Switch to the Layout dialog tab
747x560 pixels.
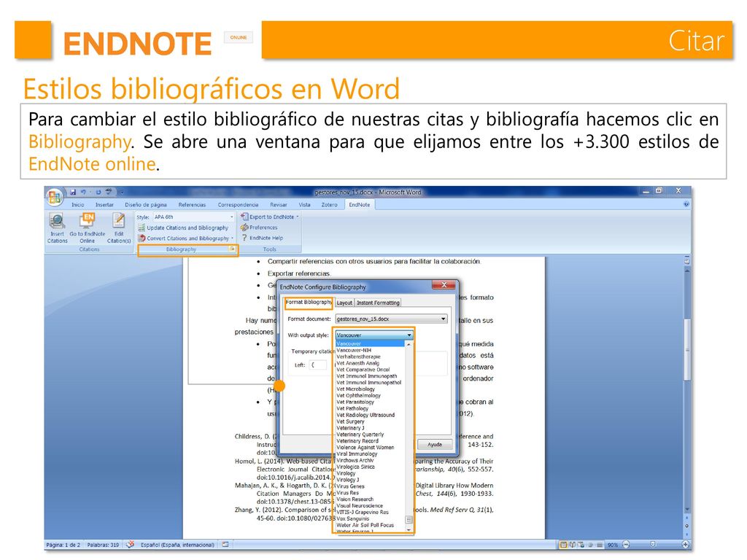[x=344, y=303]
